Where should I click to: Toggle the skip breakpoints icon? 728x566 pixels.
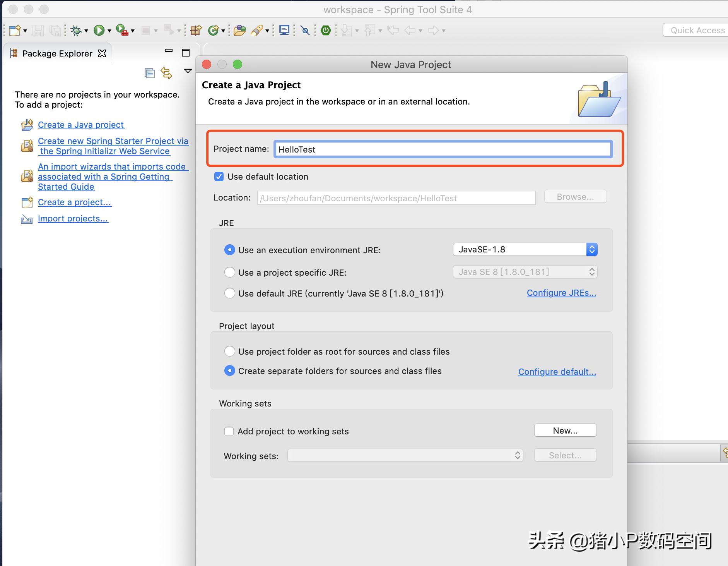(305, 30)
